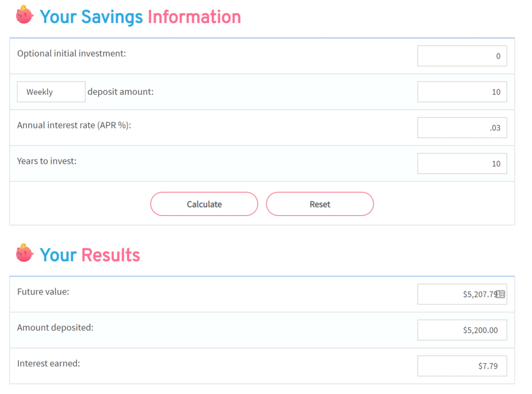Click the 'Future value:' label
This screenshot has width=532, height=394.
(x=43, y=292)
